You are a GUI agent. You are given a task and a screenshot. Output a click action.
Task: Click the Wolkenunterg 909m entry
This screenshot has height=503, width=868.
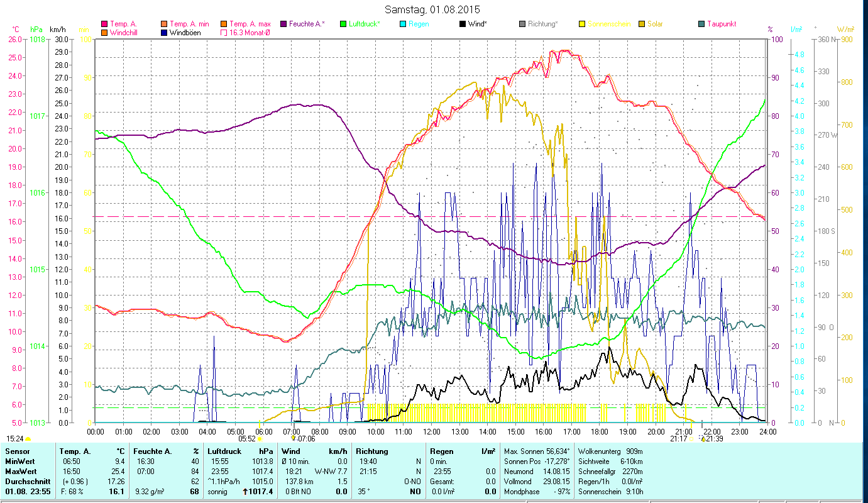click(610, 451)
